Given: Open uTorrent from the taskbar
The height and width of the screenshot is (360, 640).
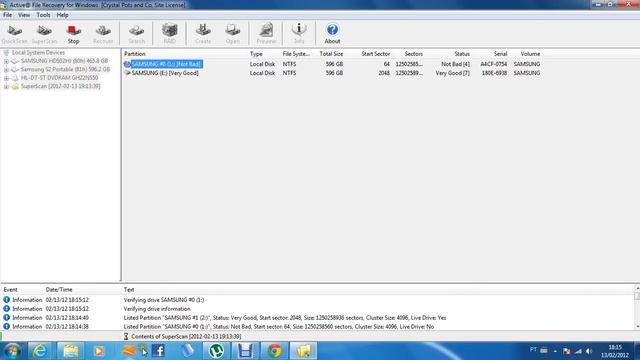Looking at the screenshot, I should click(x=216, y=351).
